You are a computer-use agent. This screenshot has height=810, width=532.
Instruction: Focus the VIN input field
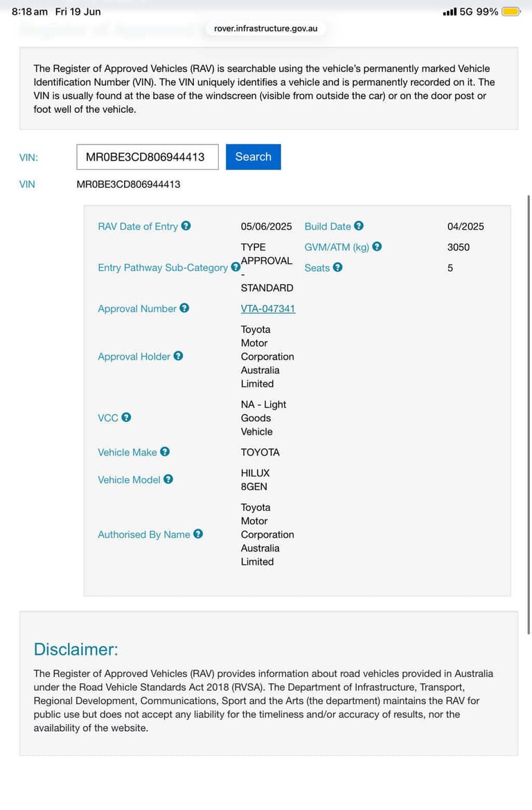(148, 157)
